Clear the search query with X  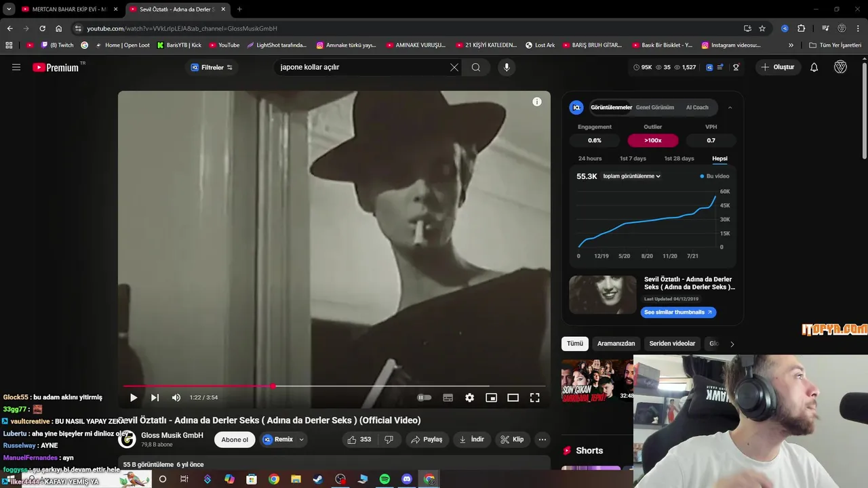click(x=454, y=67)
